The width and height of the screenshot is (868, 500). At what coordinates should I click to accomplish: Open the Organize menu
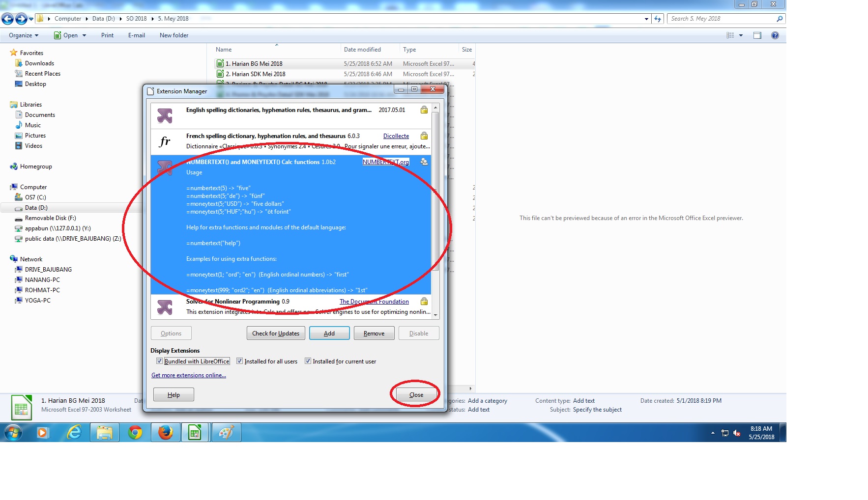(23, 35)
